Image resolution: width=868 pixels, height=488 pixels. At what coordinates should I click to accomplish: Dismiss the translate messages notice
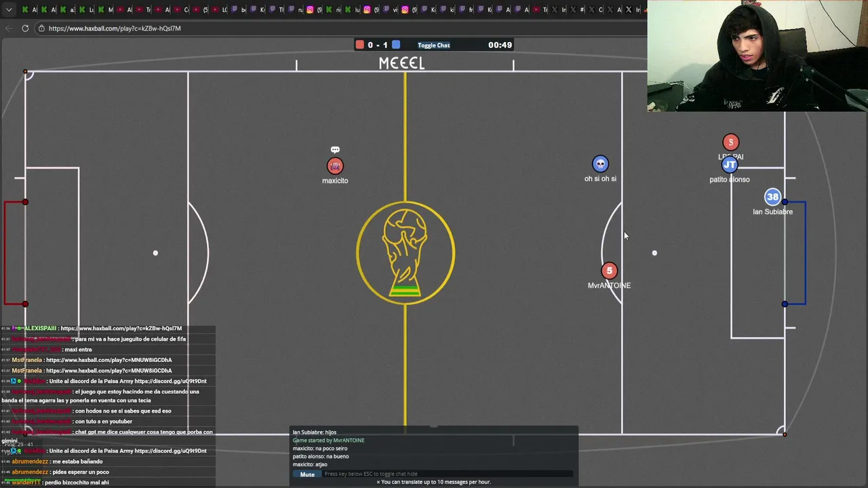(378, 482)
